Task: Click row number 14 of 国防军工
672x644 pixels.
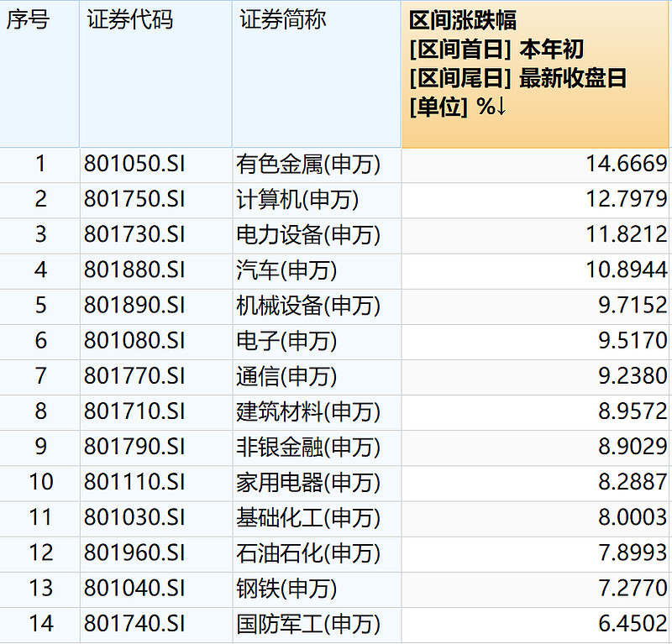Action: click(x=41, y=624)
